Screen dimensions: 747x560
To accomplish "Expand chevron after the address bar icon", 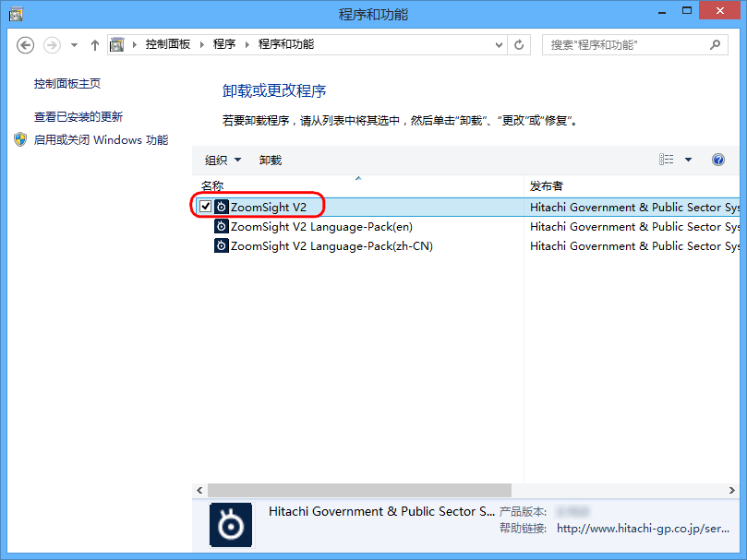I will [x=135, y=45].
